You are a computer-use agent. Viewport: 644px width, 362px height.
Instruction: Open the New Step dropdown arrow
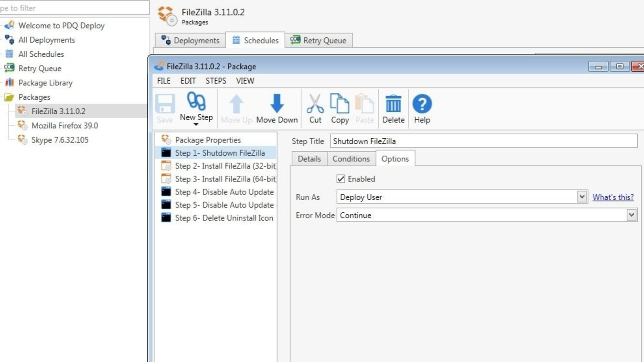[196, 125]
